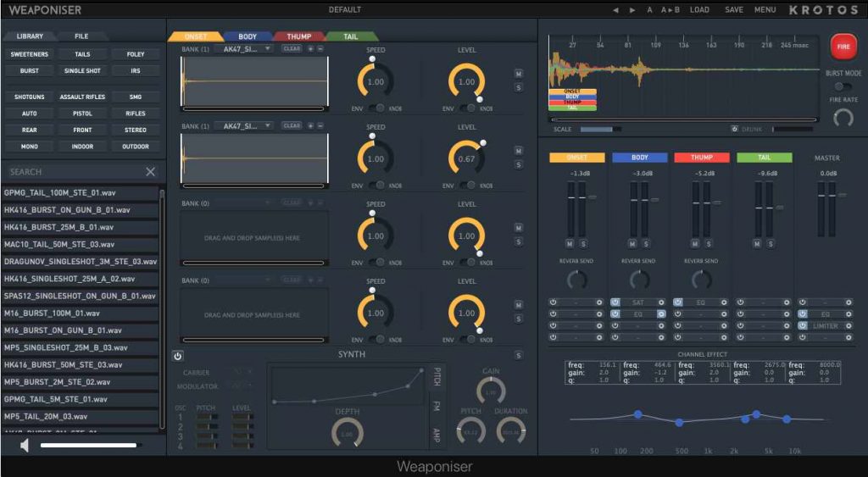Switch to the BODY tab
The image size is (868, 477).
(248, 36)
